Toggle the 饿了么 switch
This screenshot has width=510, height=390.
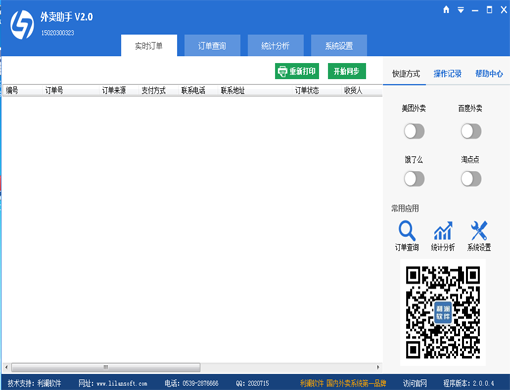pyautogui.click(x=414, y=179)
